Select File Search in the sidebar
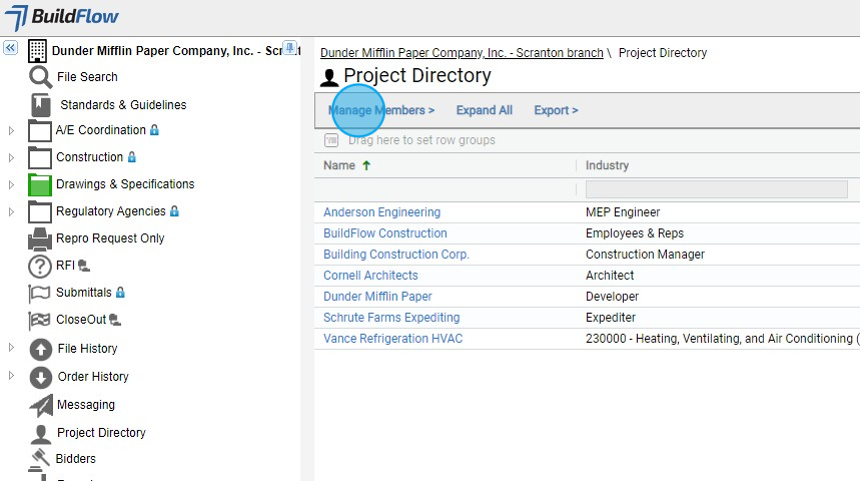 (x=87, y=77)
